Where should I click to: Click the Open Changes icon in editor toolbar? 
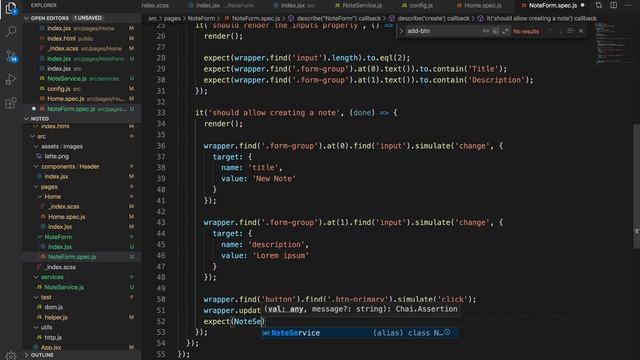598,5
